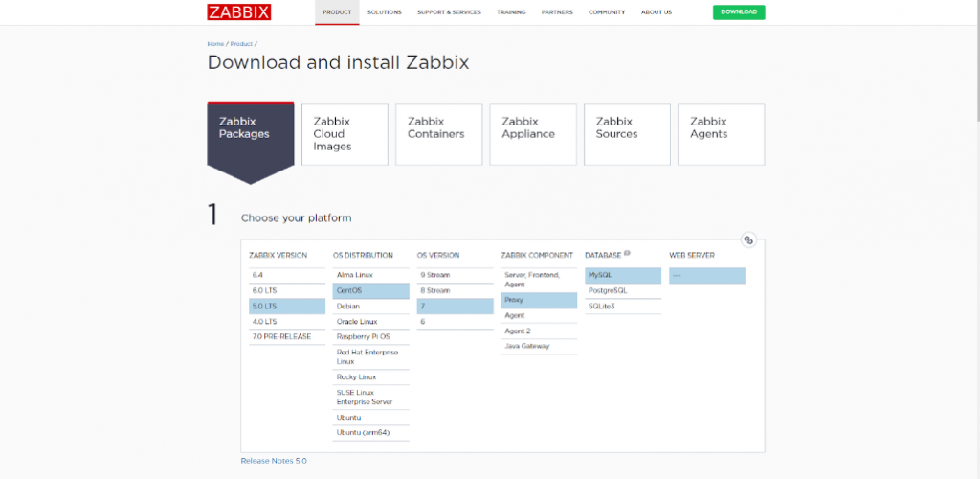The height and width of the screenshot is (479, 980).
Task: Choose the Ubuntu distribution (not arm64)
Action: [370, 417]
